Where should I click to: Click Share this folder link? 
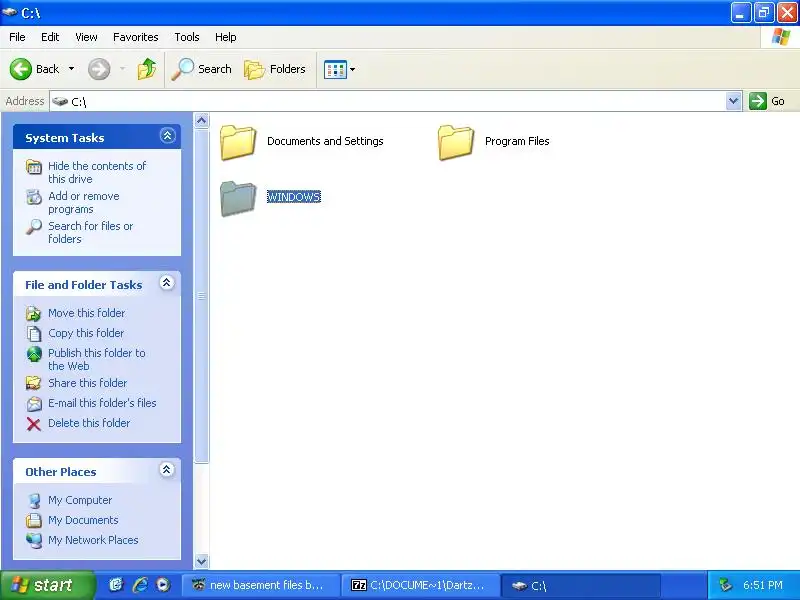87,383
